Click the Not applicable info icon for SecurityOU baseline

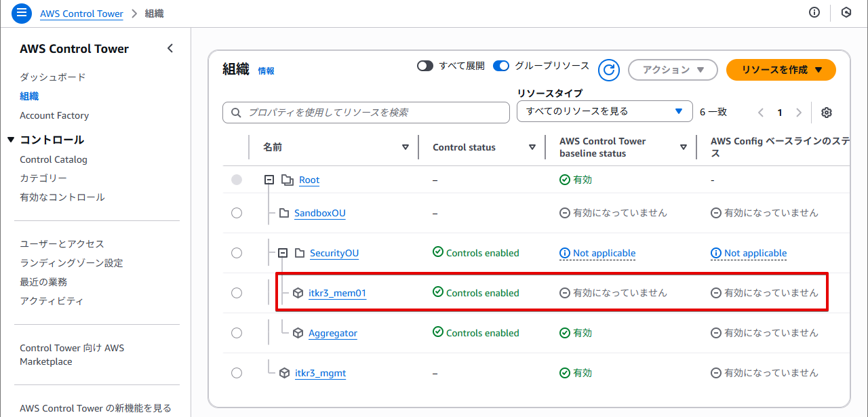tap(564, 253)
